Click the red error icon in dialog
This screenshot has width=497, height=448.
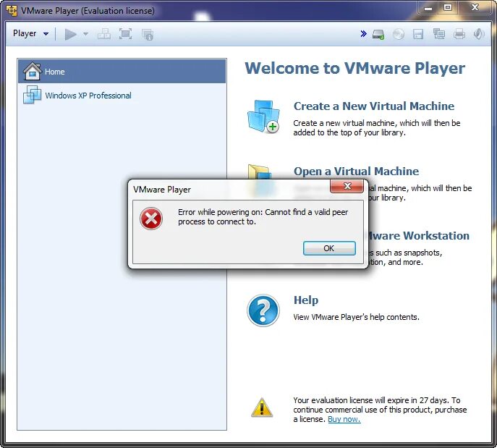(x=151, y=218)
